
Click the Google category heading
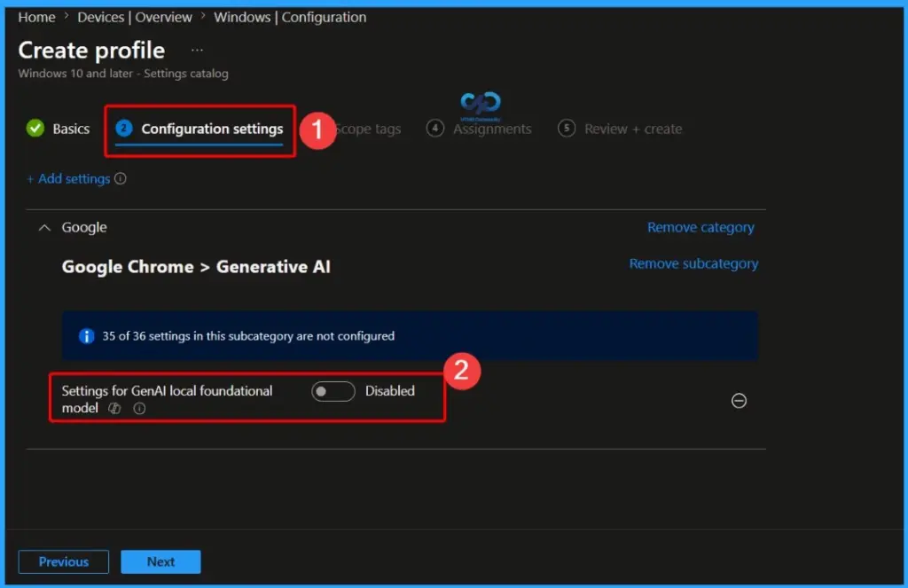[84, 227]
